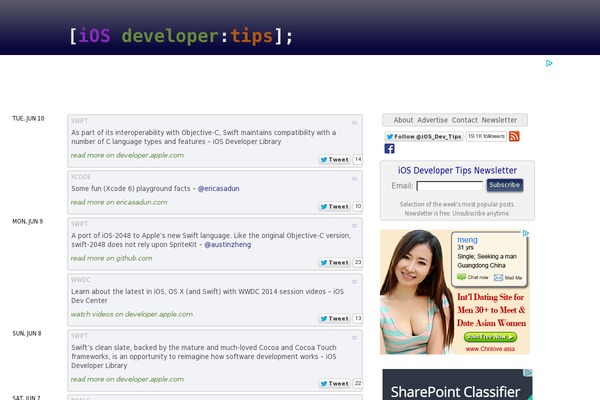Open permalink icon of iOS-2048 Swift port post
Viewport: 600px width, 400px height.
pyautogui.click(x=354, y=226)
